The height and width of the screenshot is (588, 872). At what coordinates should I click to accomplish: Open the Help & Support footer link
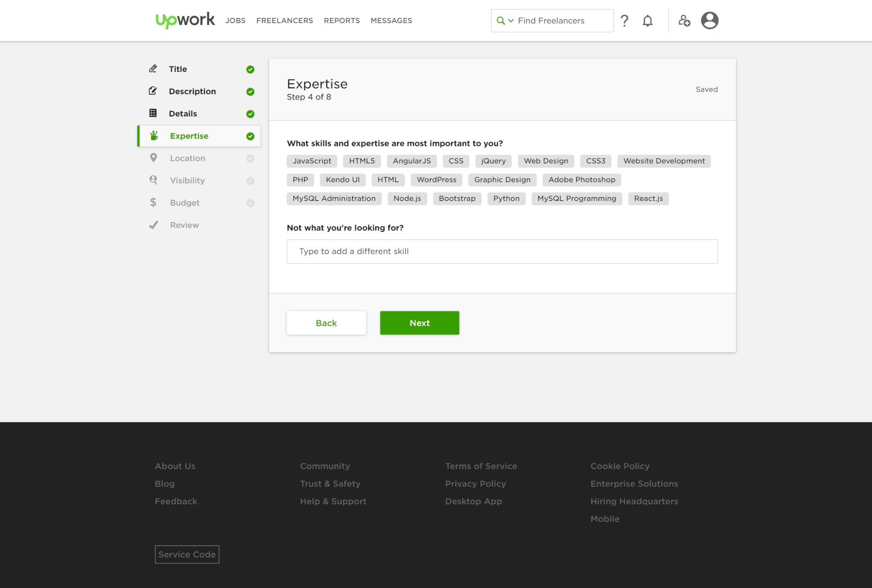pos(333,501)
